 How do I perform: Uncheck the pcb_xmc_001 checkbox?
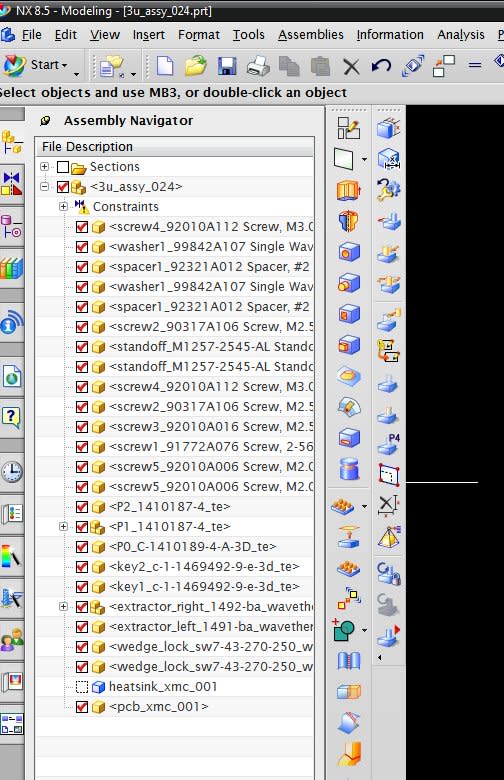click(x=82, y=707)
